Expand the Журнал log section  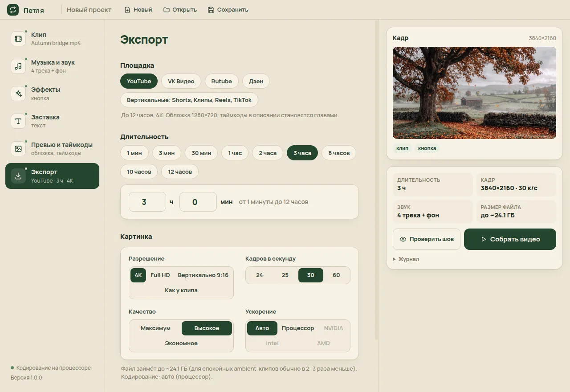pos(406,259)
